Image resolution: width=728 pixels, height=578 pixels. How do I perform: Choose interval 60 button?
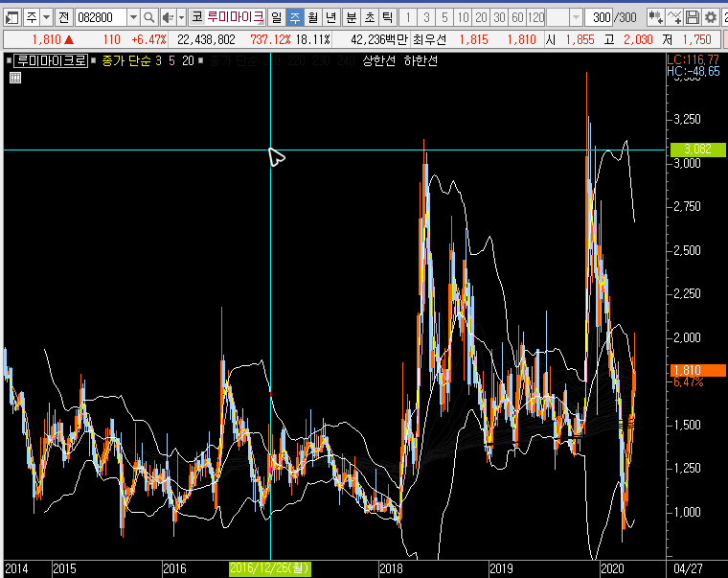tap(517, 17)
